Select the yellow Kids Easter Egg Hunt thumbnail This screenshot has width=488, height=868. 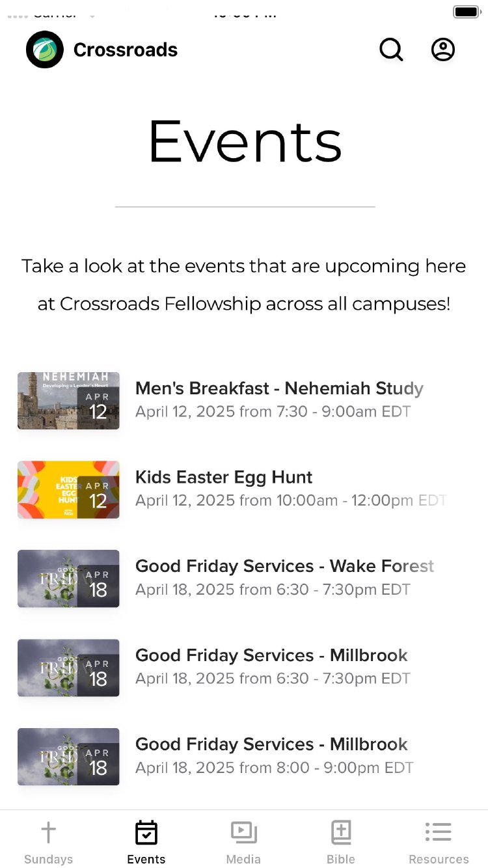pos(68,490)
